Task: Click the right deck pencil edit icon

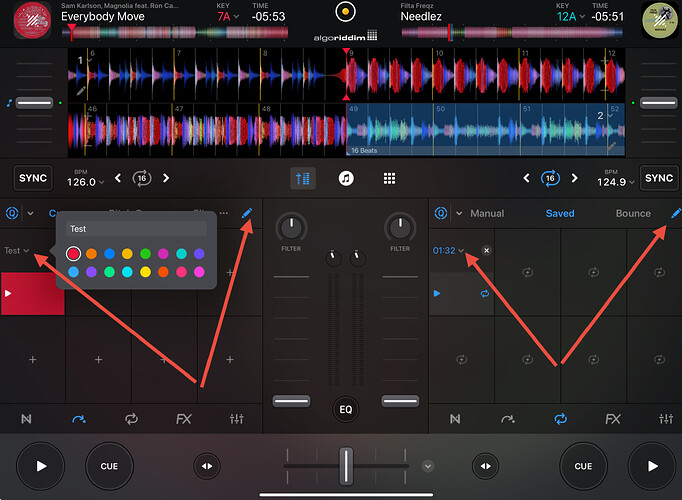Action: [x=676, y=213]
